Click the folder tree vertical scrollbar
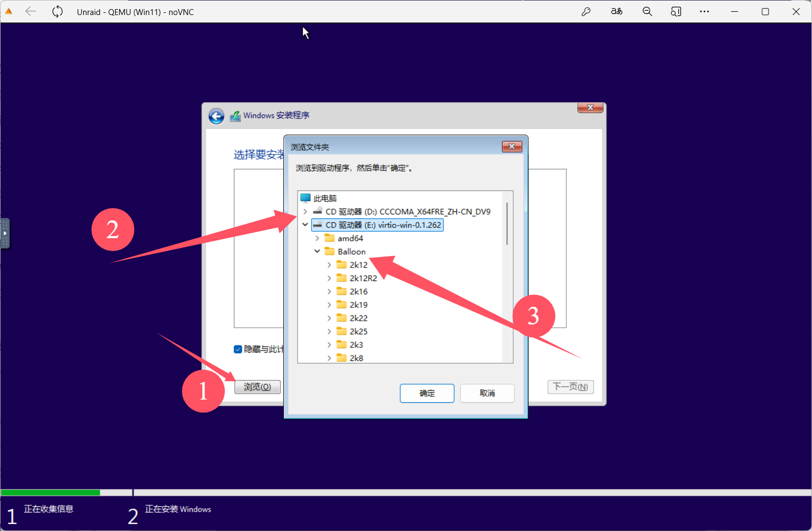The width and height of the screenshot is (812, 531). (507, 225)
